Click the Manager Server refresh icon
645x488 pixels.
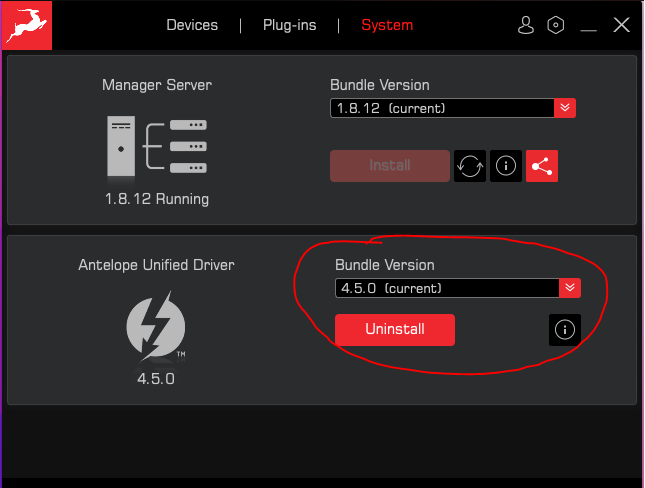point(470,166)
